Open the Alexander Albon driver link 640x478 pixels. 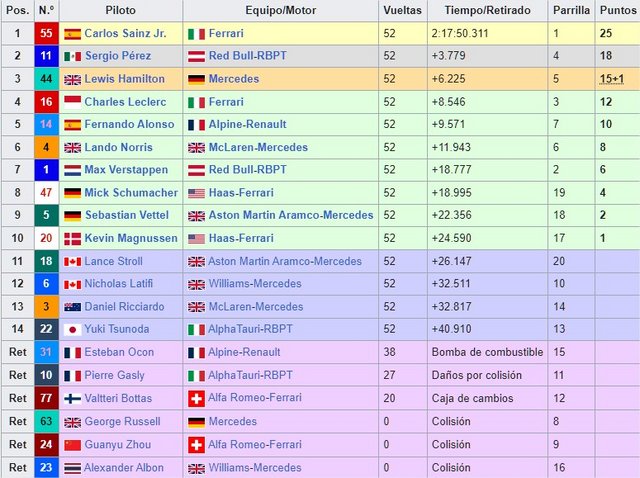pyautogui.click(x=124, y=468)
